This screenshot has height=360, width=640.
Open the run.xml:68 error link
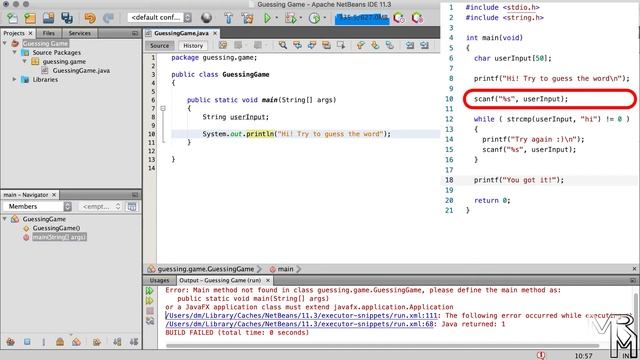tap(299, 324)
